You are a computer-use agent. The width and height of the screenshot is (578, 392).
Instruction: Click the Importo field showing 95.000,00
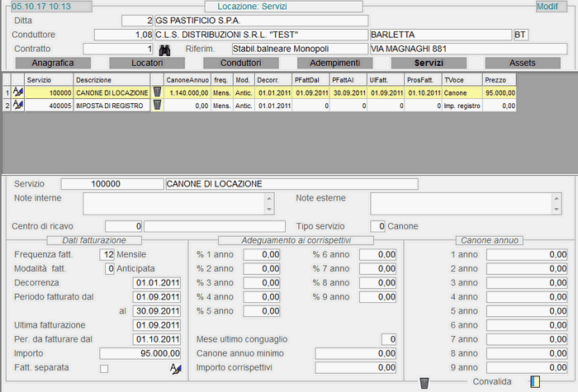pos(140,354)
